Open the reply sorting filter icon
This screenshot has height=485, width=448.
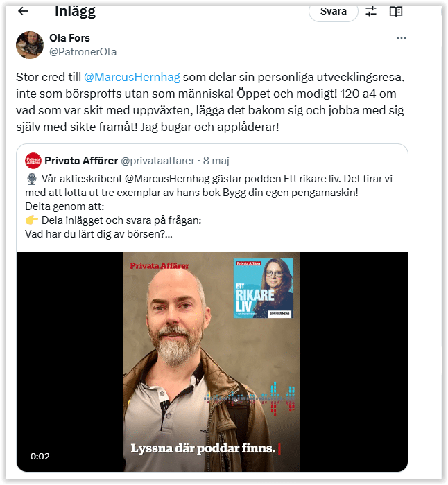tap(370, 12)
